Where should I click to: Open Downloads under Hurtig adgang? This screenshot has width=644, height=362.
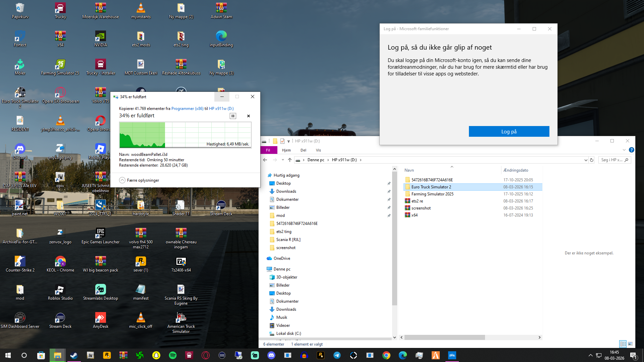[x=286, y=191]
